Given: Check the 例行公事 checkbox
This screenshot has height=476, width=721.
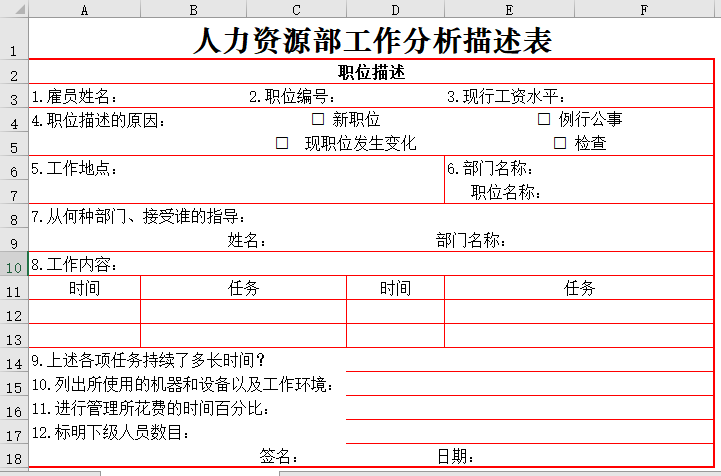Looking at the screenshot, I should pyautogui.click(x=544, y=119).
